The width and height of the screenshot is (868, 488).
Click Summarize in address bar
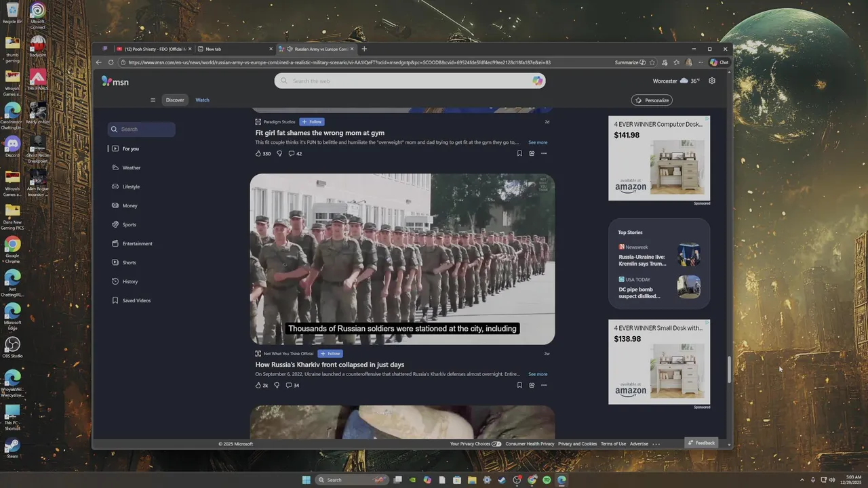[x=630, y=62]
